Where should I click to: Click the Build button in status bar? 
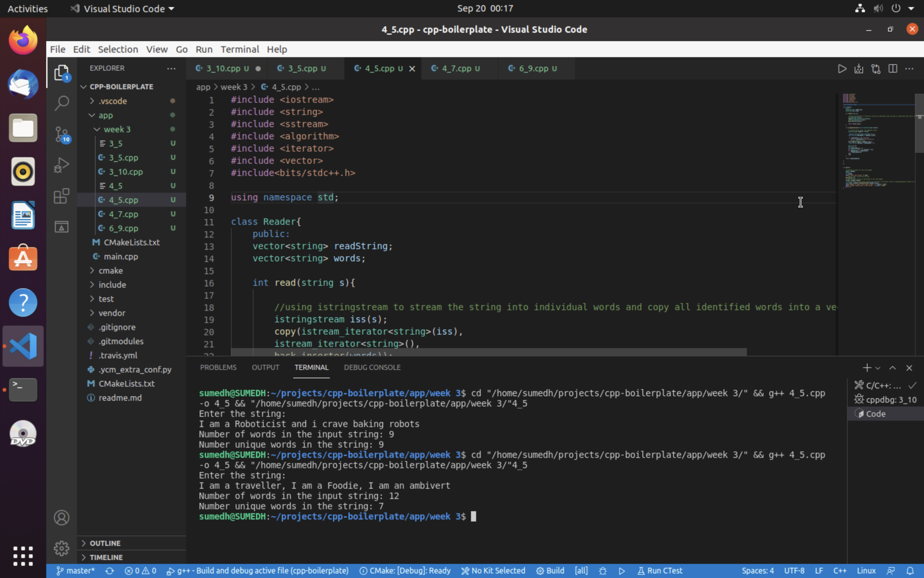pyautogui.click(x=550, y=571)
